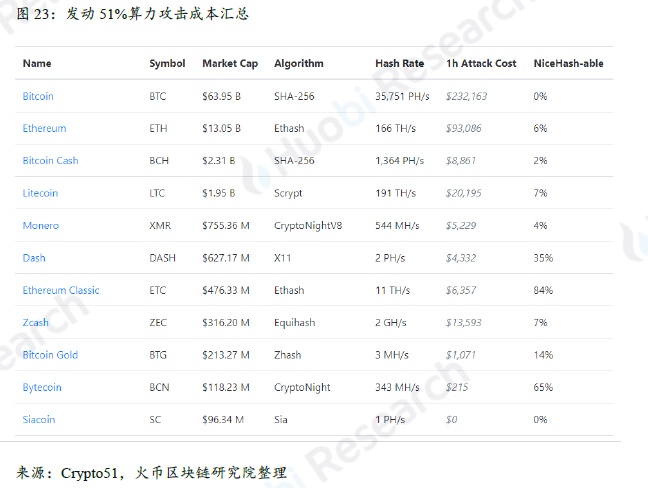Click the figure 23 title text
Screen dimensions: 648x488
132,14
